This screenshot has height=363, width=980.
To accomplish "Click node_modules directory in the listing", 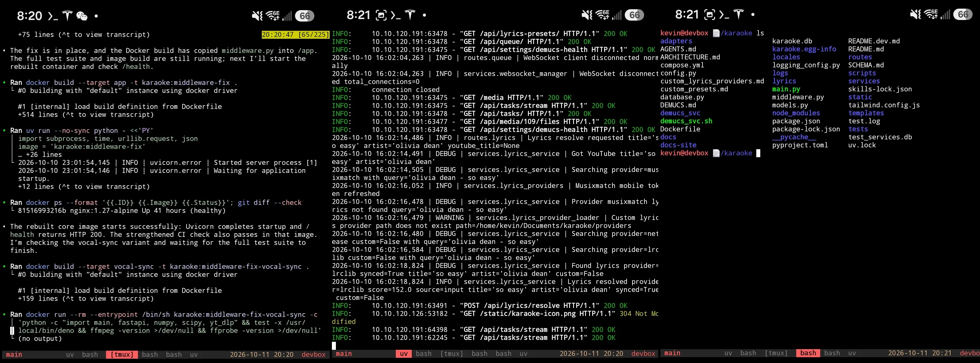I will coord(796,113).
